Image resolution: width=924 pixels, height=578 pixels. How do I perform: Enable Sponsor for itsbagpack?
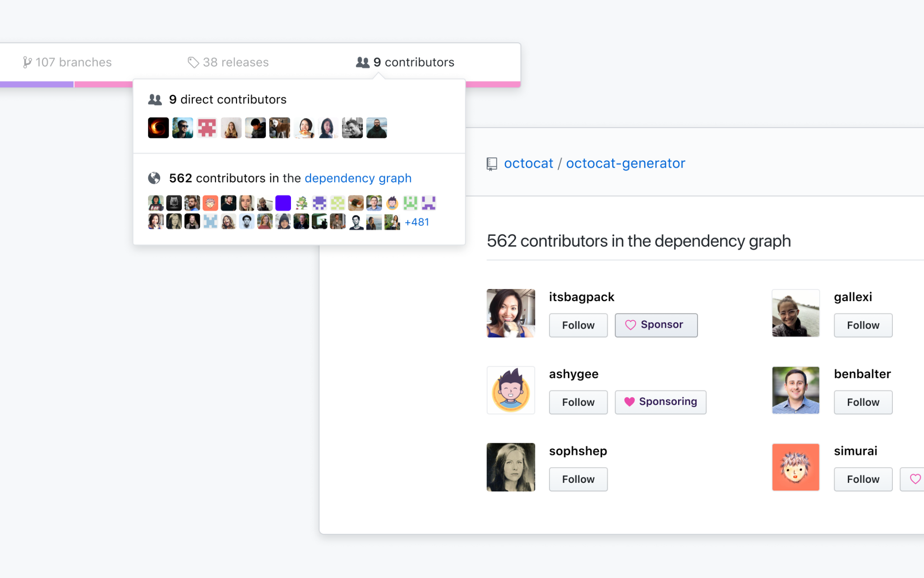click(x=656, y=325)
